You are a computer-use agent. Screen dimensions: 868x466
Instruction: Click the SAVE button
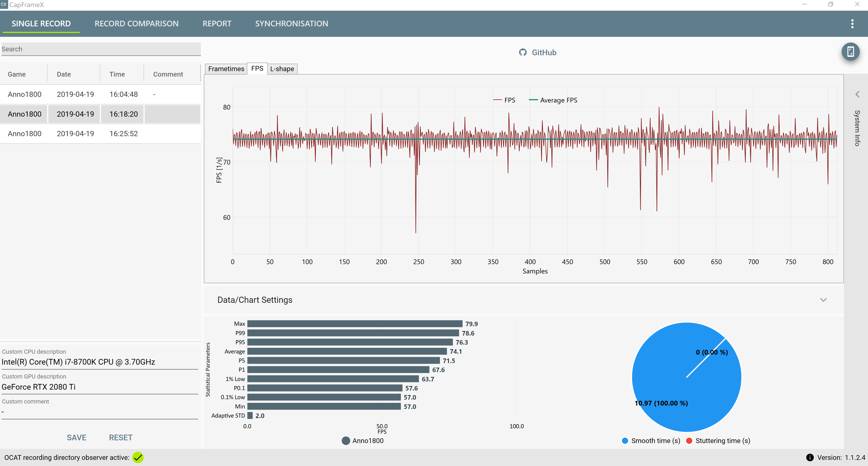tap(77, 437)
